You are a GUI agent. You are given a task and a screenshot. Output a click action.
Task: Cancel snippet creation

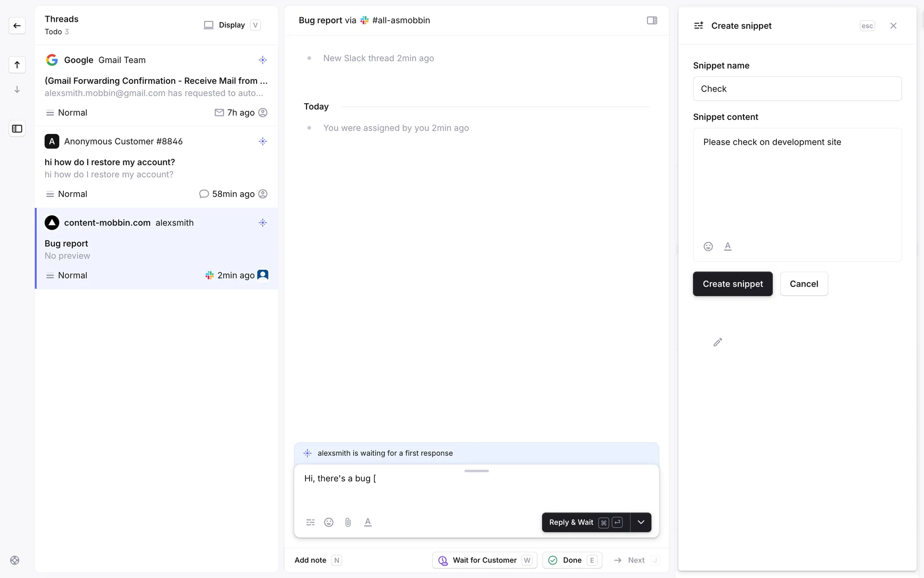point(804,284)
